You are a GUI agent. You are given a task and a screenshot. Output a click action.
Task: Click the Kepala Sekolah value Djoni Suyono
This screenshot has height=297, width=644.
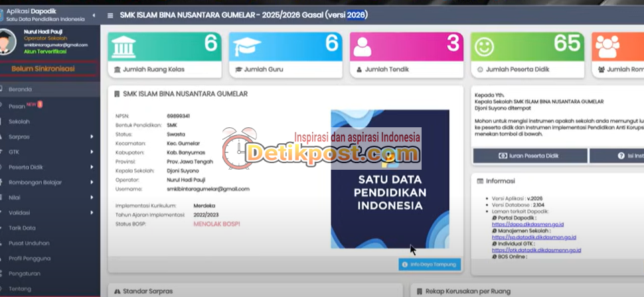click(183, 170)
